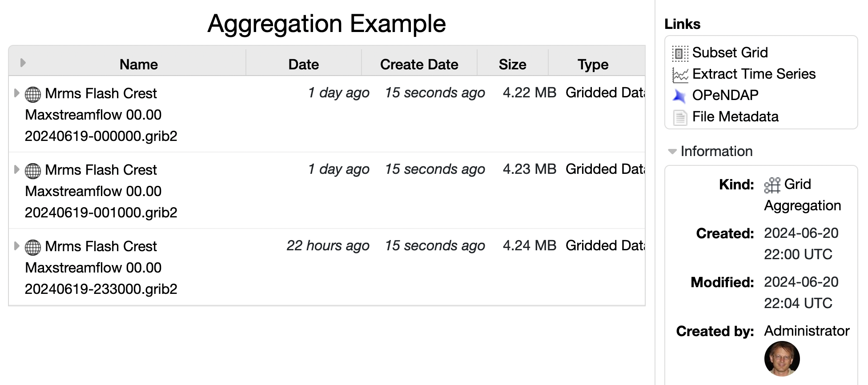Collapse the Information section triangle

pos(672,152)
